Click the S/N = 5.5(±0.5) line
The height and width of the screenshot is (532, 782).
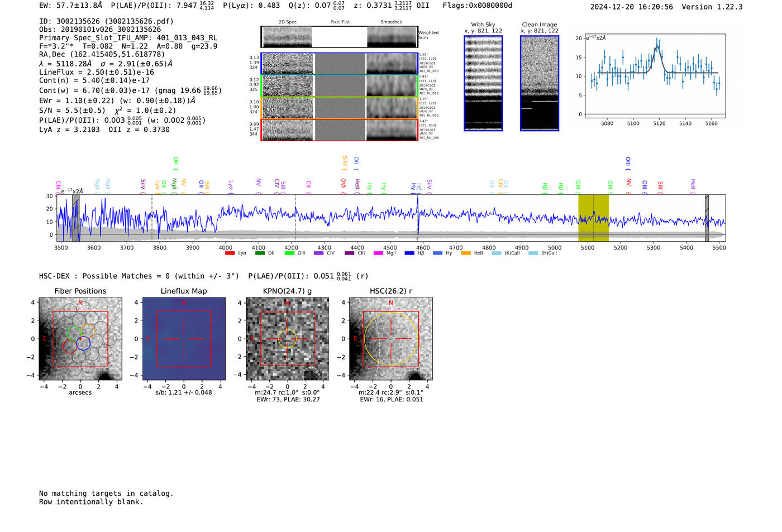108,111
